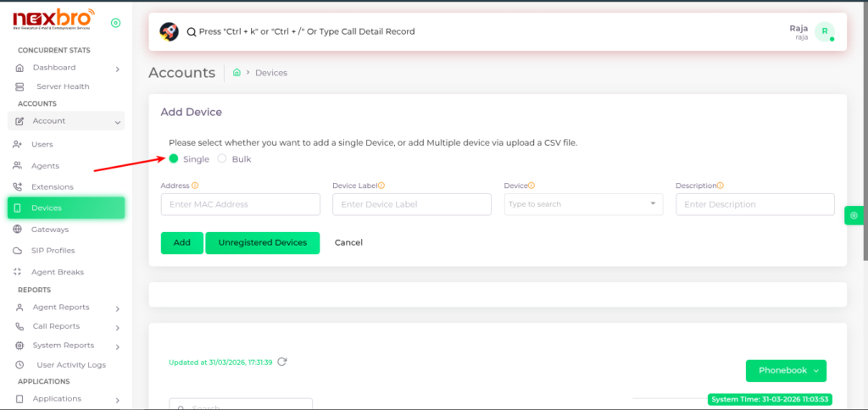Click the Enter MAC Address field
Image resolution: width=868 pixels, height=410 pixels.
[240, 204]
